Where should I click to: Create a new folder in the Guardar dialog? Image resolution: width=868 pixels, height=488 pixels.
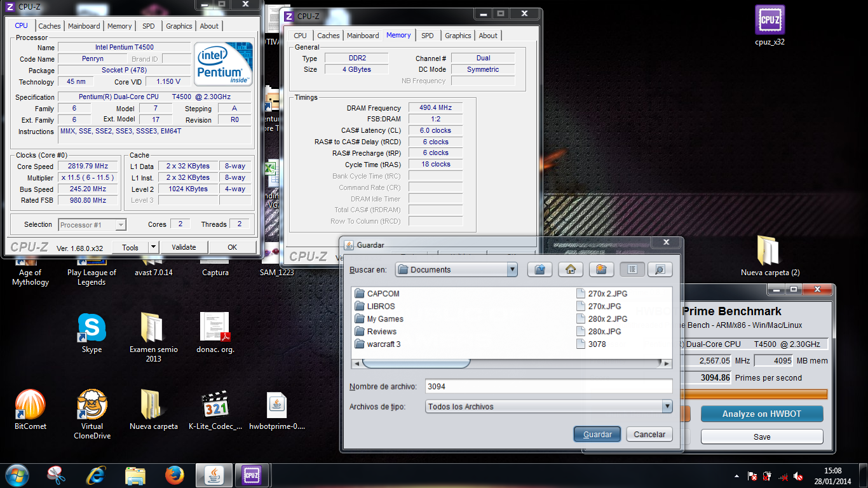[601, 269]
